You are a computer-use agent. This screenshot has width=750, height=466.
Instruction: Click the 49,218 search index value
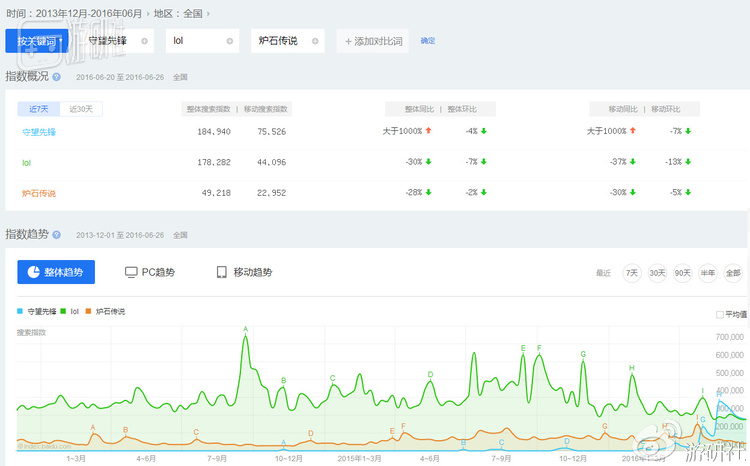pyautogui.click(x=216, y=193)
